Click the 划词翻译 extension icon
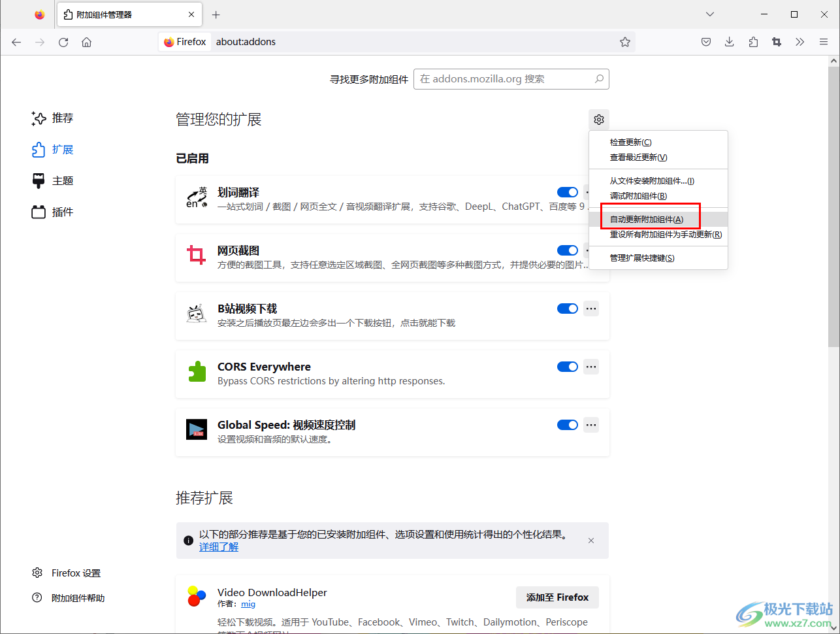Screen dimensions: 840x634 tap(197, 197)
